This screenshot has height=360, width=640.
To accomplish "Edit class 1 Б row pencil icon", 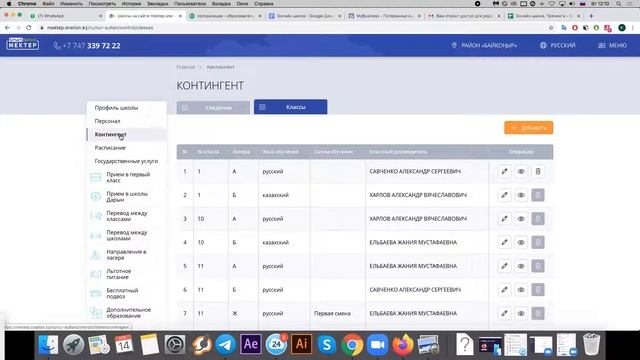I will click(504, 195).
